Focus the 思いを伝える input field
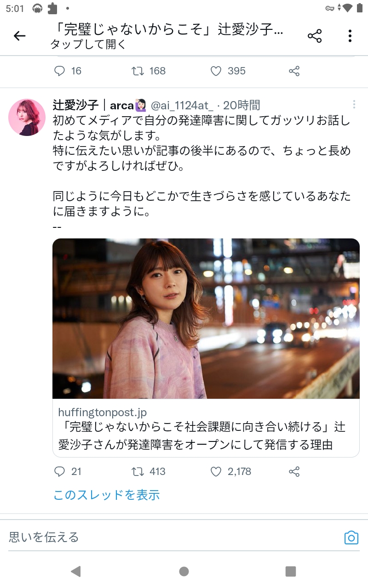 click(x=172, y=537)
